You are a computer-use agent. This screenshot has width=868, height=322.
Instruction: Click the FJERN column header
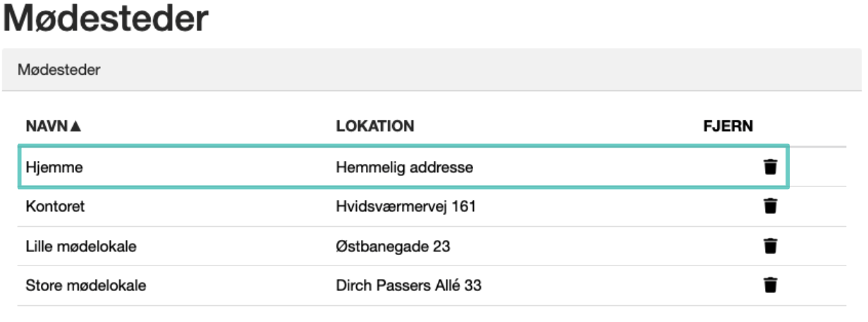(728, 126)
